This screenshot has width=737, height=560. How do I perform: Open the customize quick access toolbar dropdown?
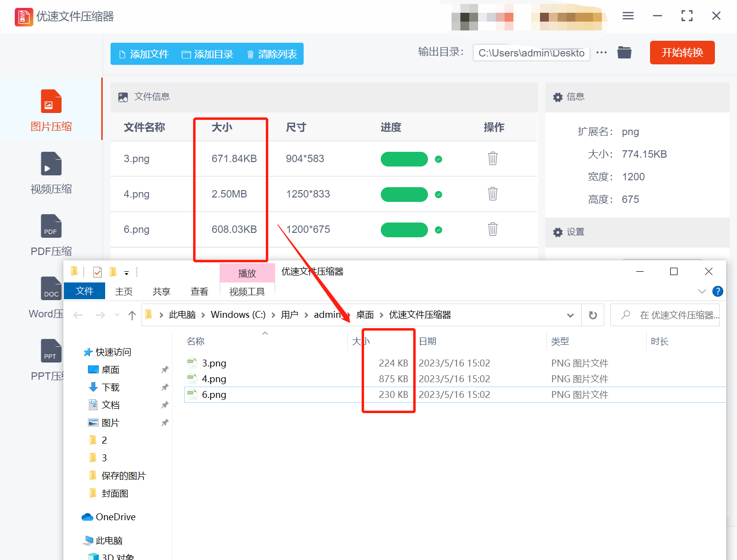pyautogui.click(x=126, y=273)
